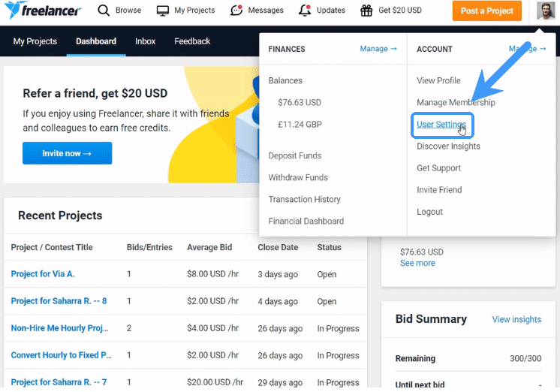560x392 pixels.
Task: Switch to the Feedback tab
Action: click(192, 41)
